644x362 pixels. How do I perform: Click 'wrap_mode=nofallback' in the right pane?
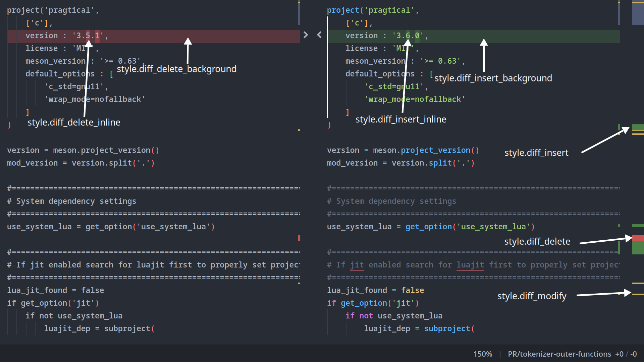pyautogui.click(x=415, y=100)
